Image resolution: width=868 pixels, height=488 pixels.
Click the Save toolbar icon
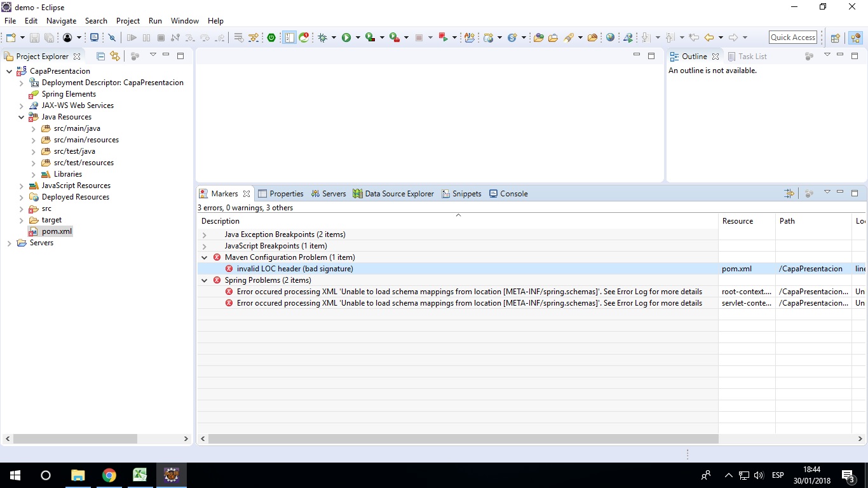point(34,37)
